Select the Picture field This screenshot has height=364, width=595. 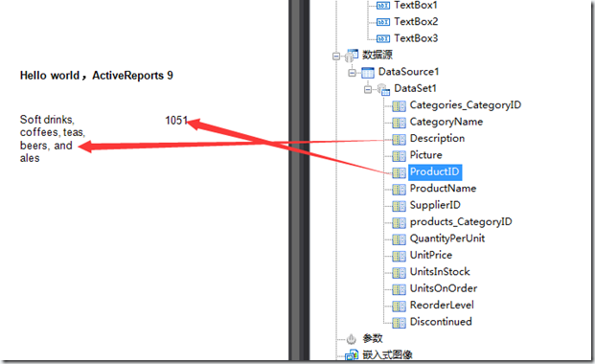[426, 155]
